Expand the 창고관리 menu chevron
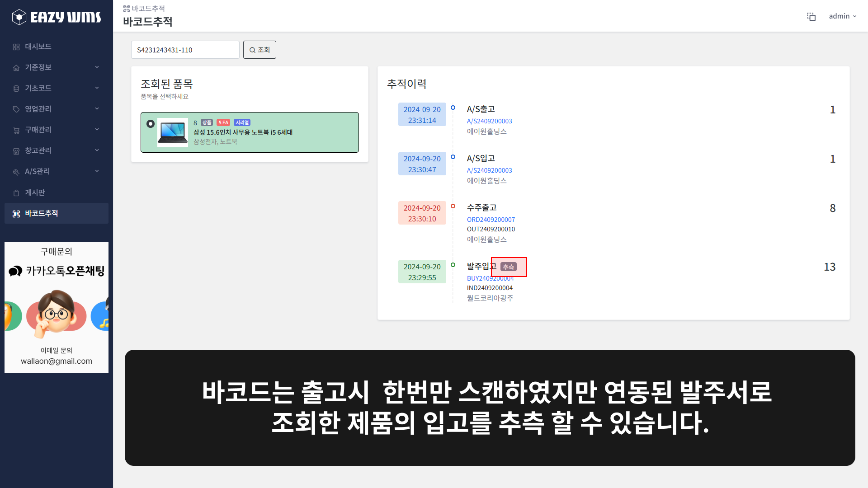The width and height of the screenshot is (868, 488). pos(97,150)
